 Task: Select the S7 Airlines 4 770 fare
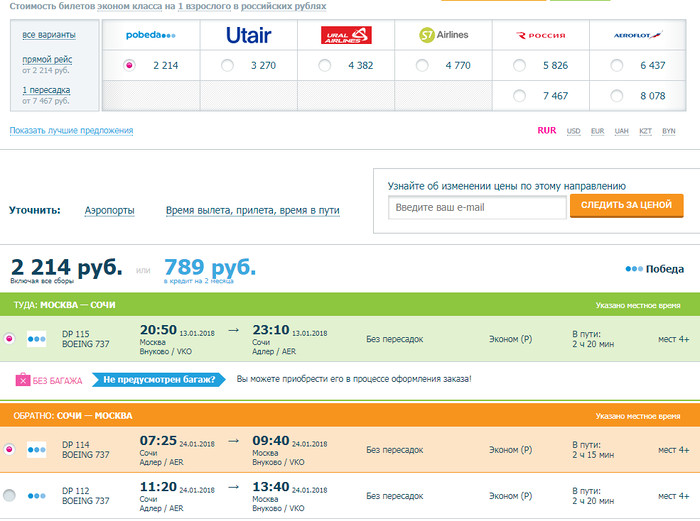(422, 65)
